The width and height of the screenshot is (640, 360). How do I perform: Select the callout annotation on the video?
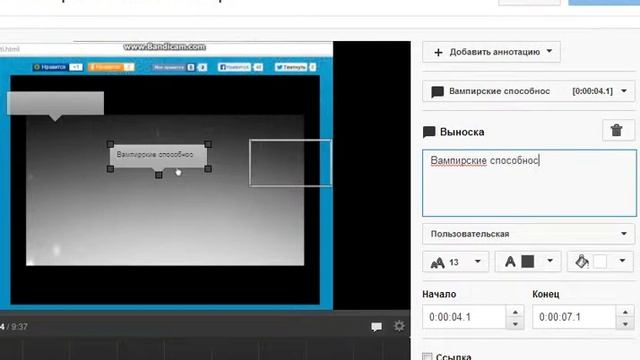pyautogui.click(x=159, y=155)
